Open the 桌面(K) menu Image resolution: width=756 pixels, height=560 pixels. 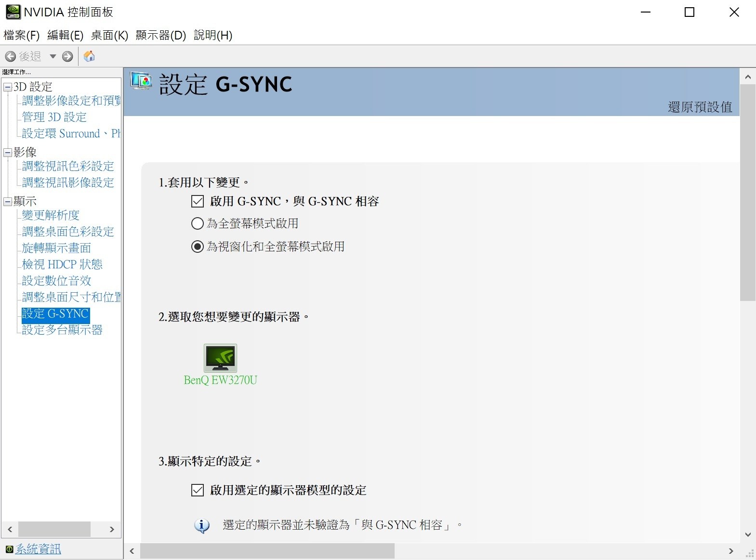pos(110,35)
